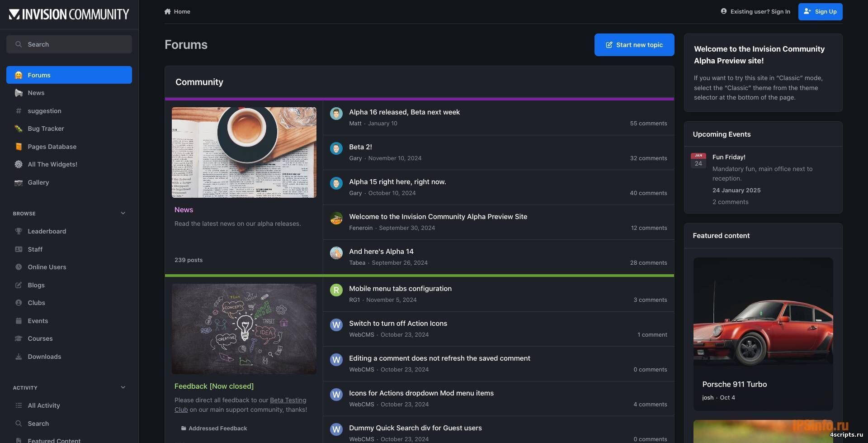Open the Gallery camera icon
The width and height of the screenshot is (868, 443).
[19, 183]
